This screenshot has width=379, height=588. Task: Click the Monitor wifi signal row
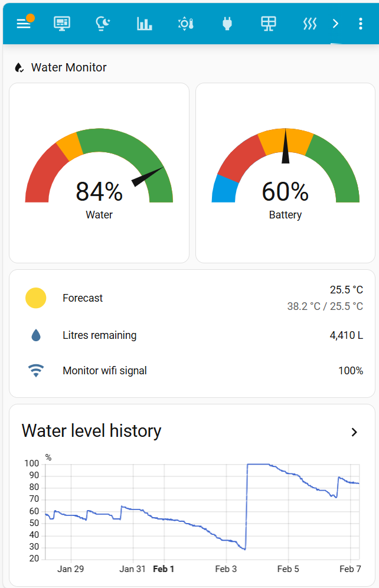(104, 371)
